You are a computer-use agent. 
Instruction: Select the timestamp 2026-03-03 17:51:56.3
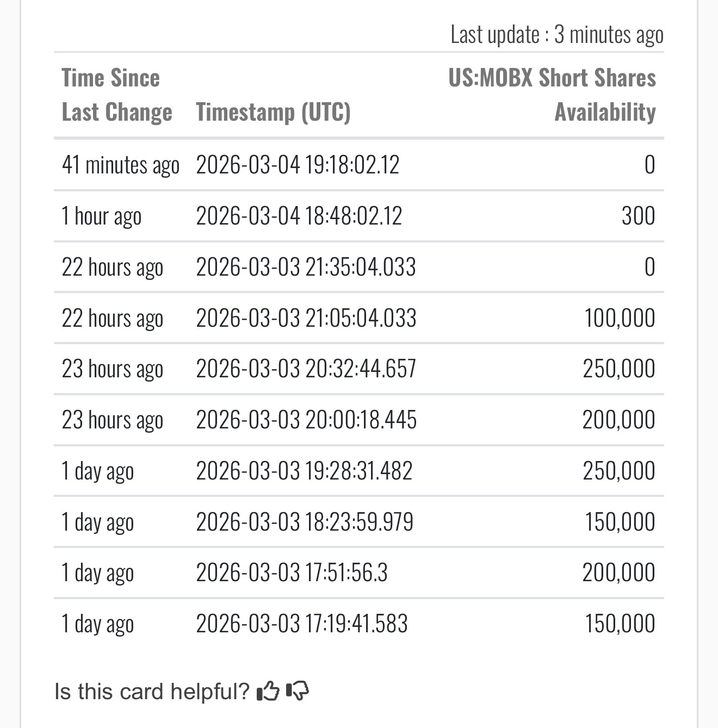(x=292, y=573)
